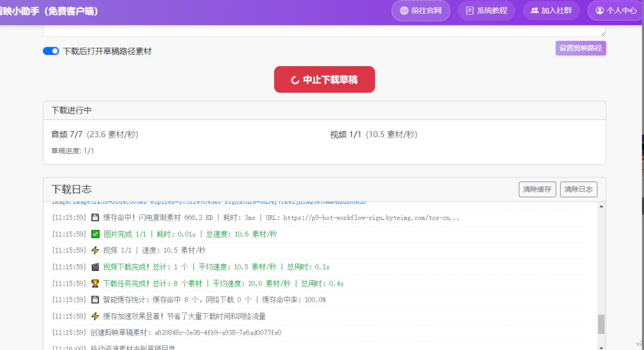
Task: Click the user avatar icon for 个人中心
Action: 599,11
